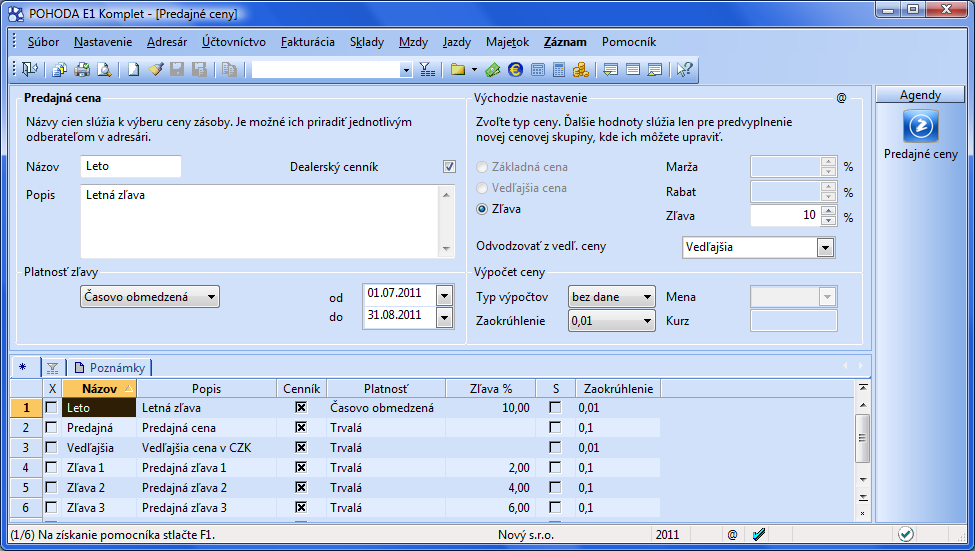Image resolution: width=975 pixels, height=551 pixels.
Task: Sort by the Názov column header
Action: (99, 389)
